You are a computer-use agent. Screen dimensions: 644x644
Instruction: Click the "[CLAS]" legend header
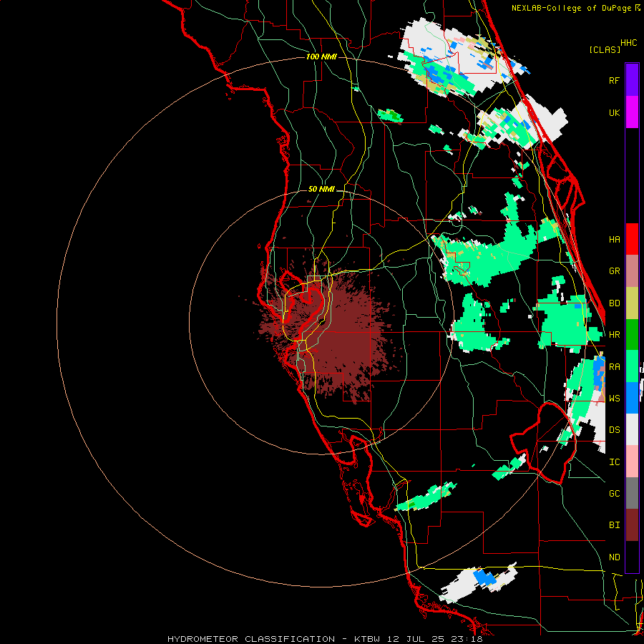[x=605, y=49]
